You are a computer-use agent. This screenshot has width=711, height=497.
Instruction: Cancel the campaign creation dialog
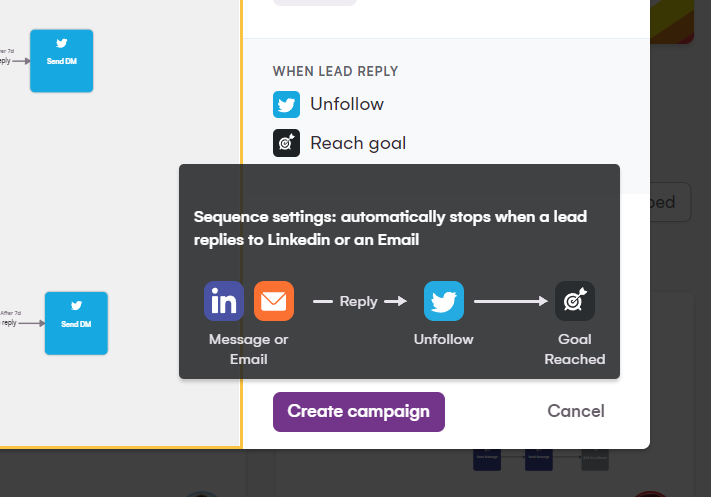click(x=576, y=411)
